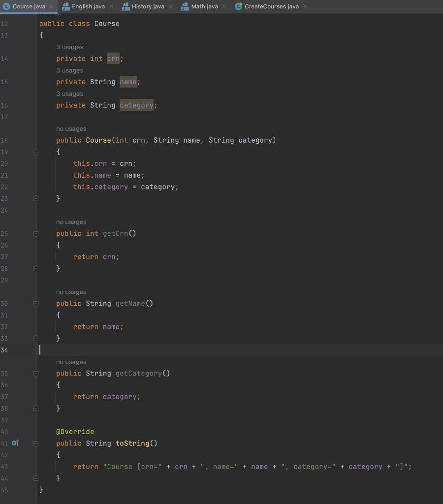Click 'return category;' on line 37

click(x=107, y=397)
